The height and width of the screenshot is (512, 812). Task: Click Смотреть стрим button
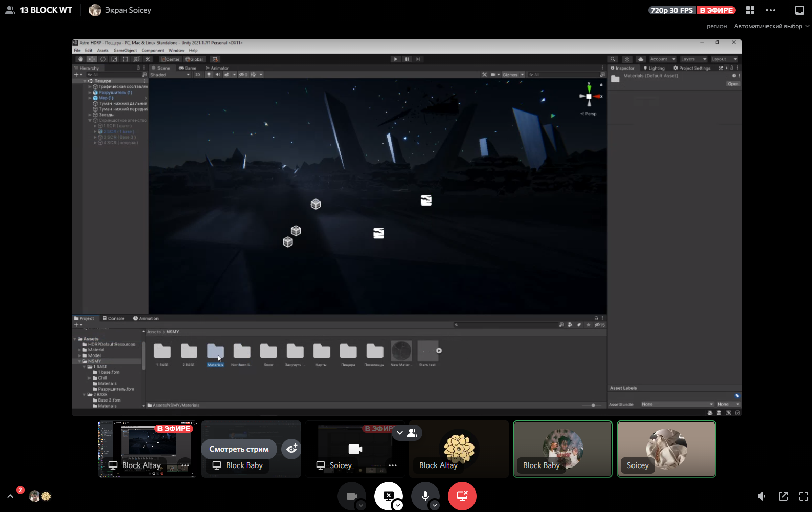pos(239,449)
